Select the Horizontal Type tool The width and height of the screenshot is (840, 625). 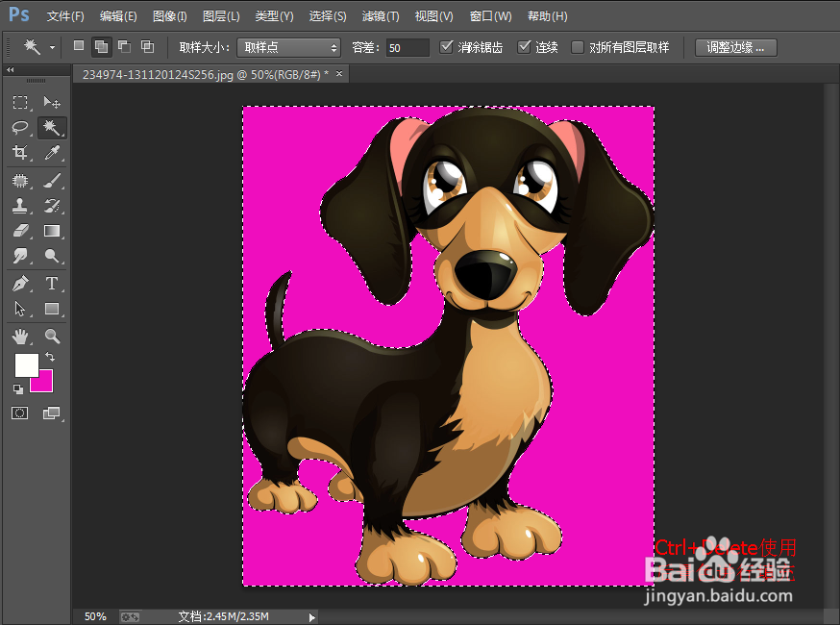52,283
